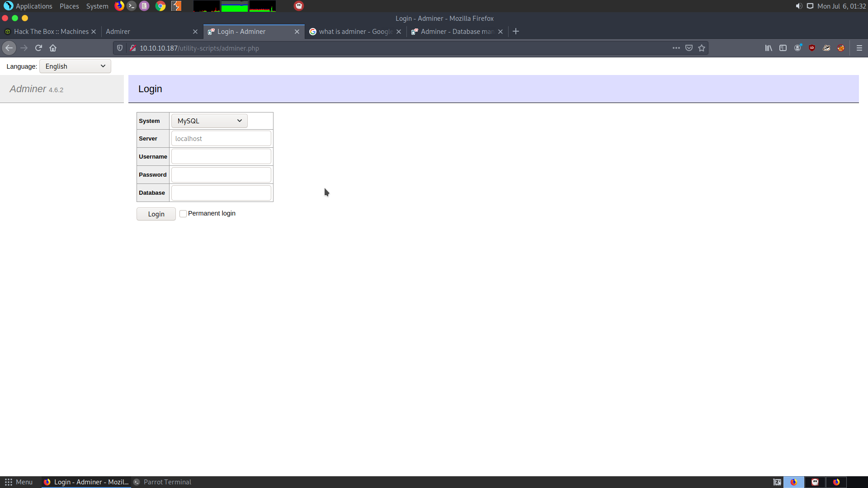Save page to Pocket
Viewport: 868px width, 488px height.
click(689, 48)
